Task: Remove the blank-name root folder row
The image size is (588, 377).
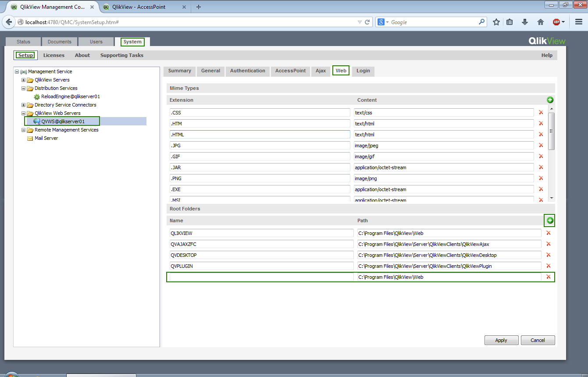Action: pyautogui.click(x=548, y=277)
